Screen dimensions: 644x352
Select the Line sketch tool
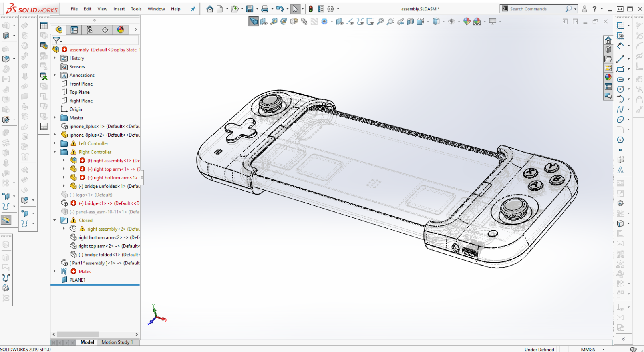point(620,59)
